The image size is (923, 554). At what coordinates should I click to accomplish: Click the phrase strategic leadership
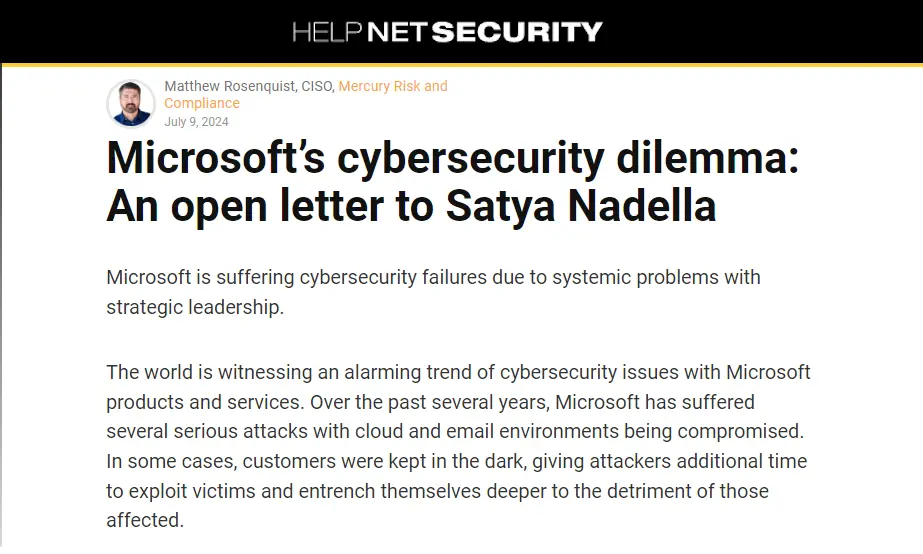tap(195, 307)
